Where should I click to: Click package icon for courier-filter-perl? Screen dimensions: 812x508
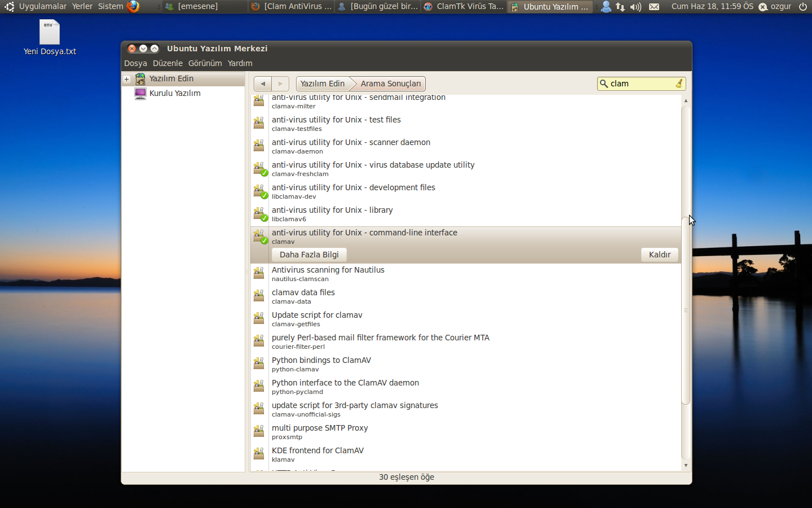(259, 341)
